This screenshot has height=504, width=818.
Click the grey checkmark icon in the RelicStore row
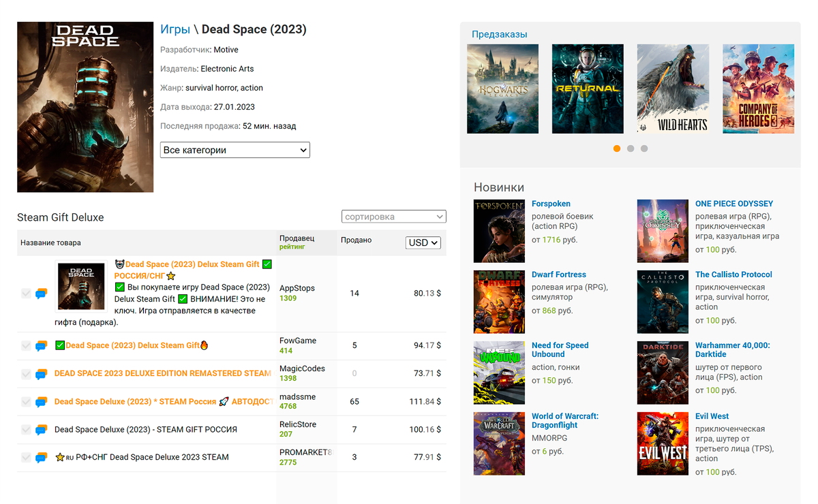tap(26, 430)
